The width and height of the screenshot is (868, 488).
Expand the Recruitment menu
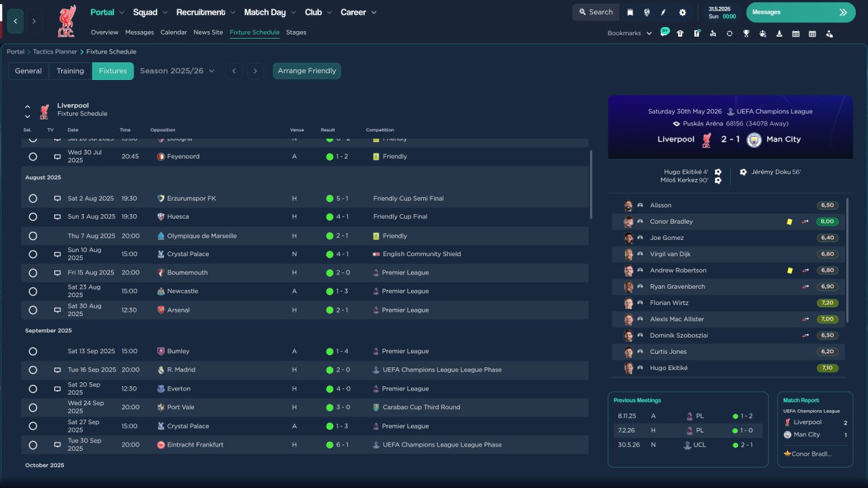(x=205, y=12)
